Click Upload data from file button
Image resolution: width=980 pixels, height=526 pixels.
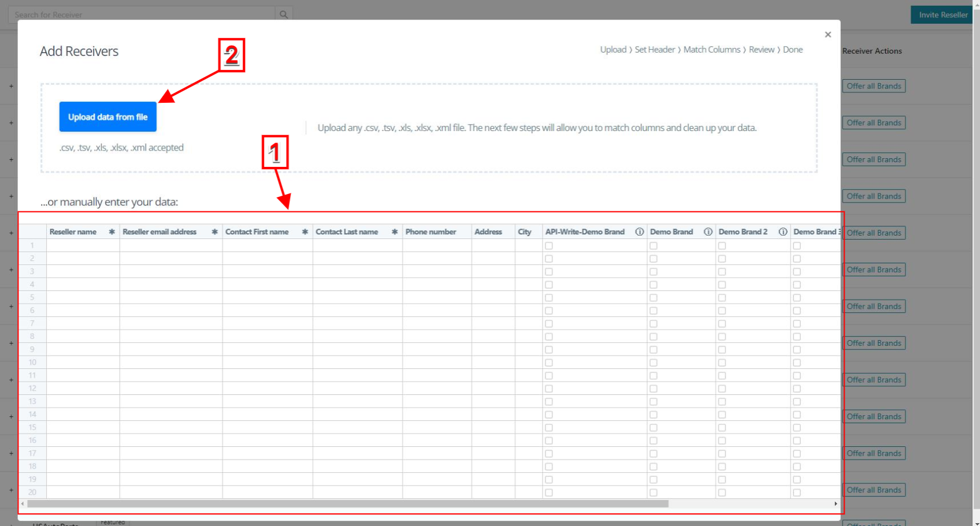pos(108,117)
